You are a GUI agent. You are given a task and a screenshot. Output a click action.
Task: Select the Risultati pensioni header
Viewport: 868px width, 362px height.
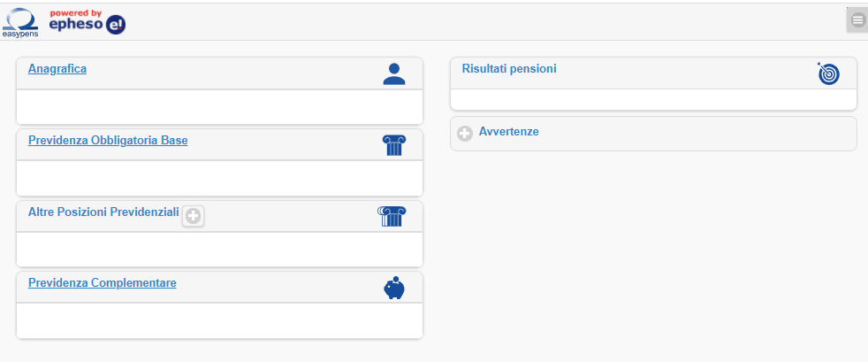[509, 68]
